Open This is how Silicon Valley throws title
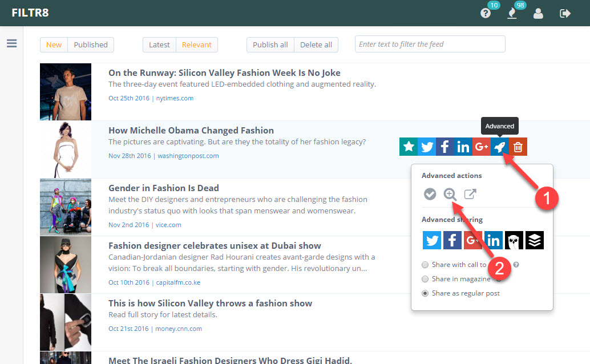The width and height of the screenshot is (590, 364). coord(211,303)
